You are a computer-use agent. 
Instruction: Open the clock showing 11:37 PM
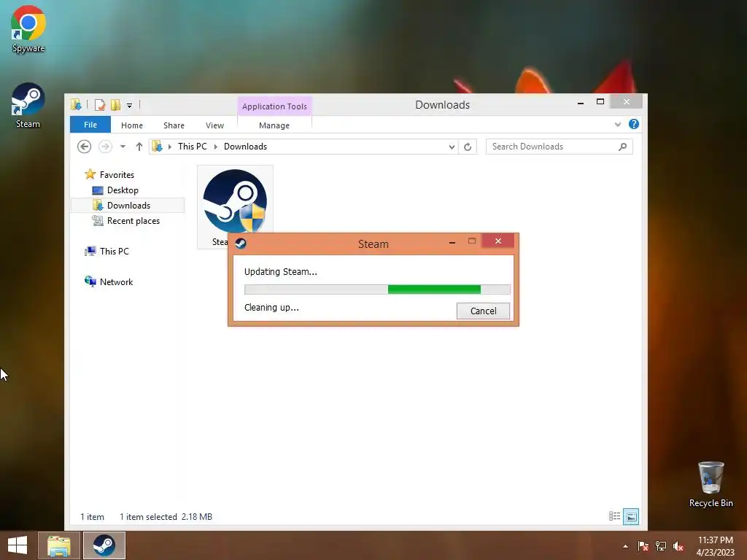click(715, 546)
